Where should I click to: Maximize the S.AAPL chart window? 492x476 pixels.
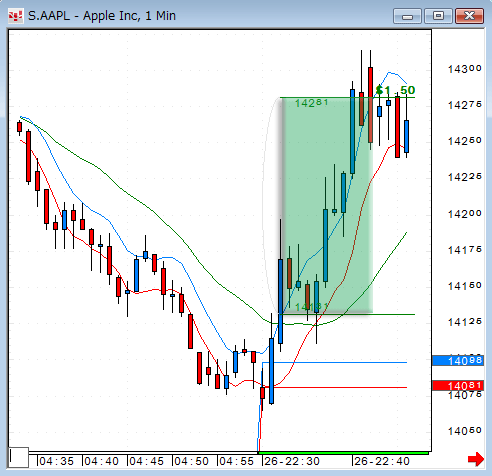[438, 16]
